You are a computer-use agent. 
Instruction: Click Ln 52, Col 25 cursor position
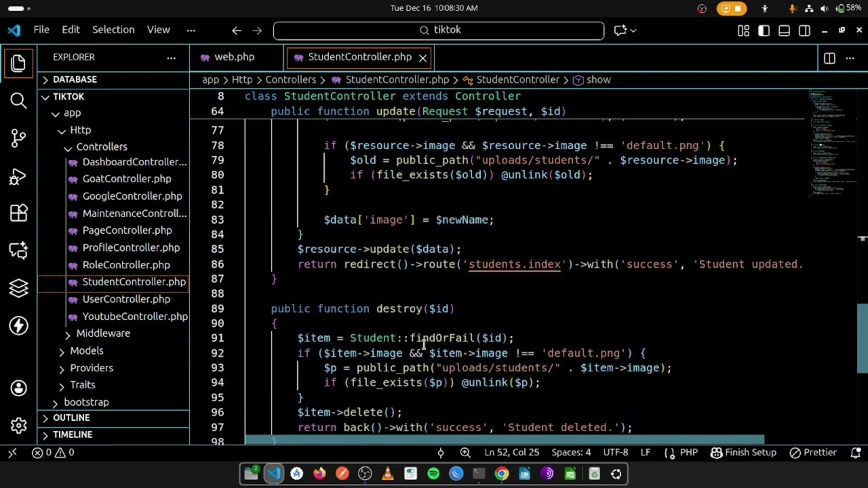pyautogui.click(x=512, y=453)
